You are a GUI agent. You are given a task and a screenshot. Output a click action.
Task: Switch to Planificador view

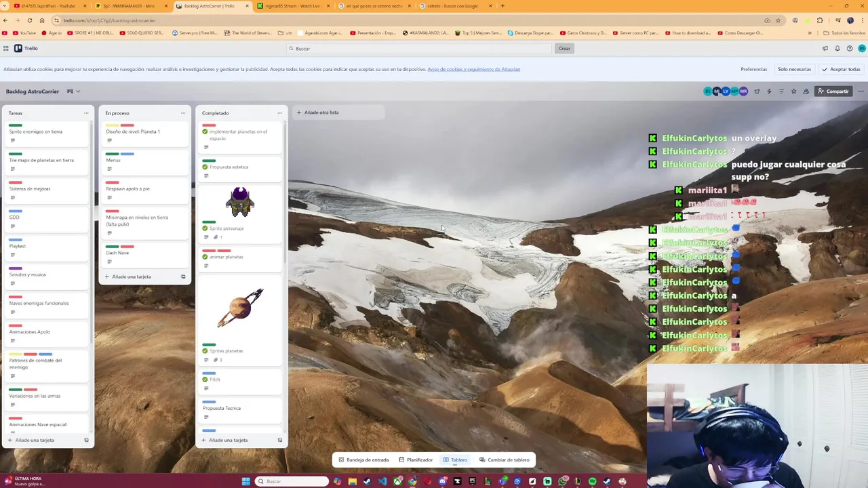coord(416,460)
